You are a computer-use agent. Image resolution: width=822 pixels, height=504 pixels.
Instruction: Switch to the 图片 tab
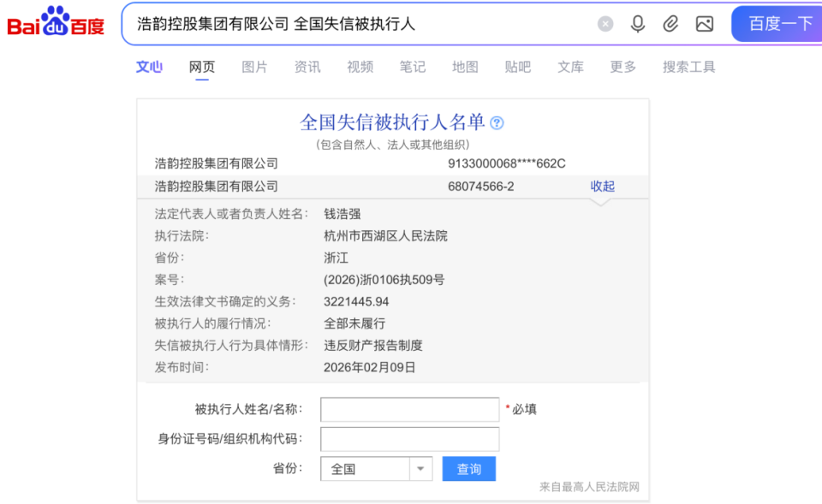pyautogui.click(x=254, y=67)
